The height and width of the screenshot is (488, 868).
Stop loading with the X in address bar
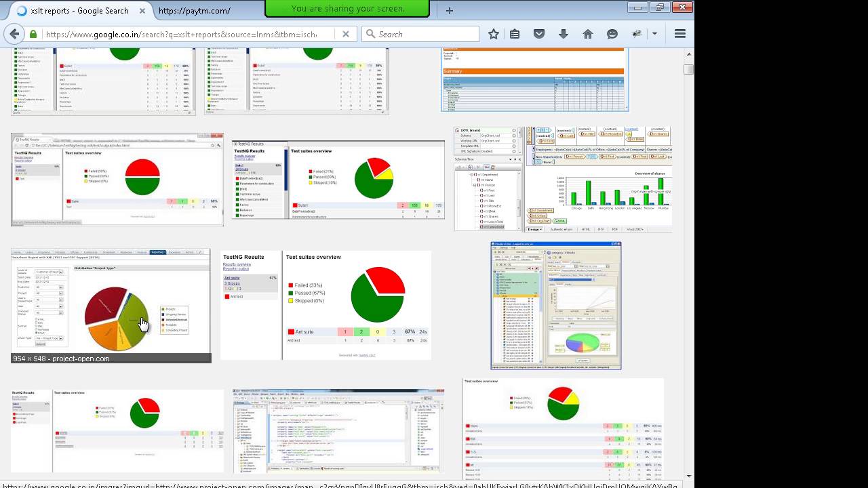[346, 34]
